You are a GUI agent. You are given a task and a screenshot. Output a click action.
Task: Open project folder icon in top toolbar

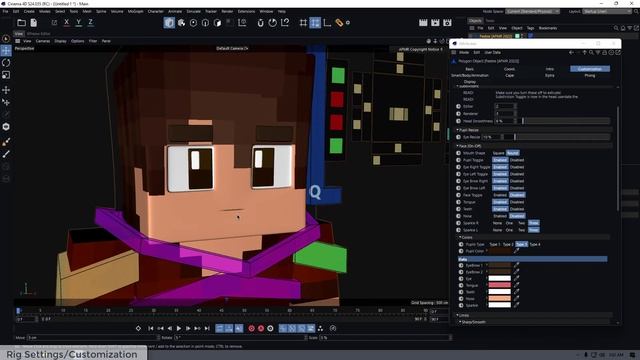pos(21,23)
